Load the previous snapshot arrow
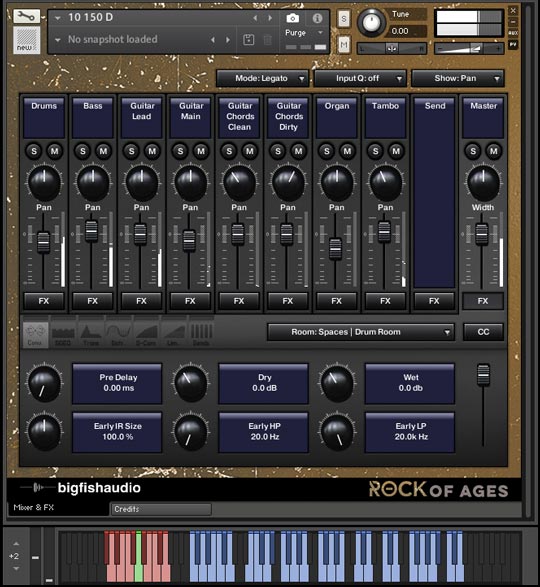 coord(213,40)
